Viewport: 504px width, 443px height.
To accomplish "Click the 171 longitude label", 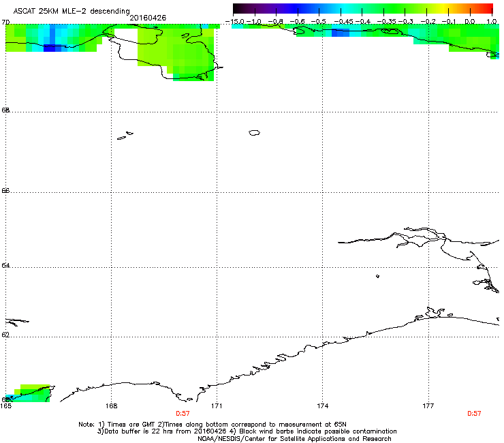I will pyautogui.click(x=217, y=406).
